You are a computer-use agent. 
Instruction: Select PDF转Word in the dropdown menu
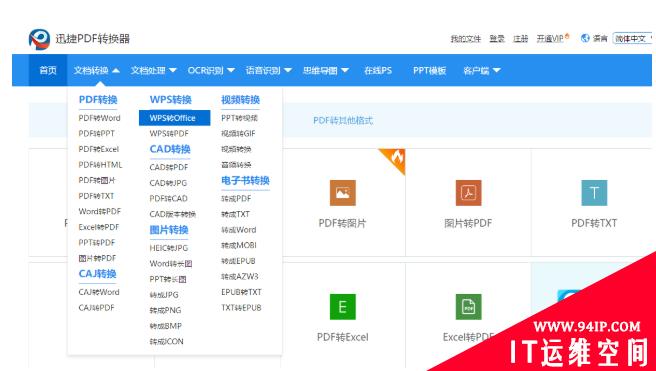[x=99, y=118]
